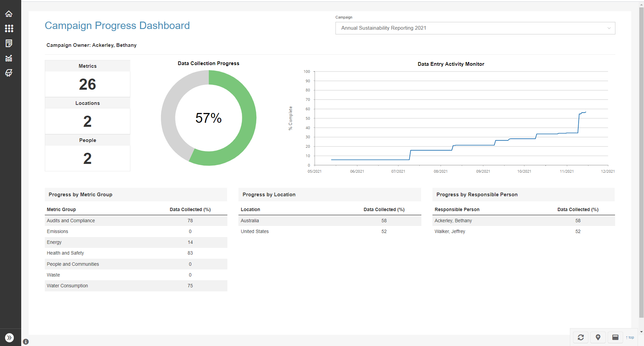Click the Location column header
This screenshot has width=644, height=346.
pyautogui.click(x=250, y=209)
